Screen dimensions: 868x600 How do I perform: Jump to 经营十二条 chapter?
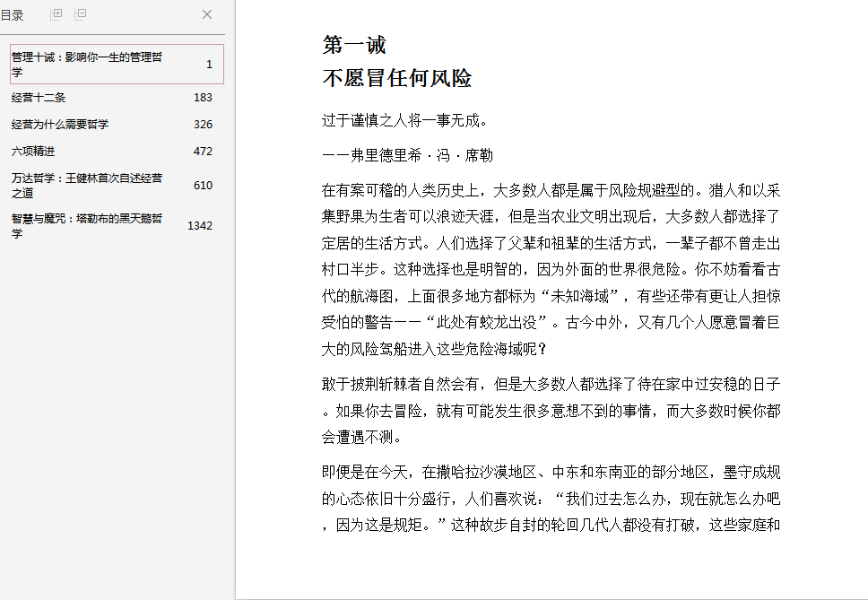(x=39, y=98)
